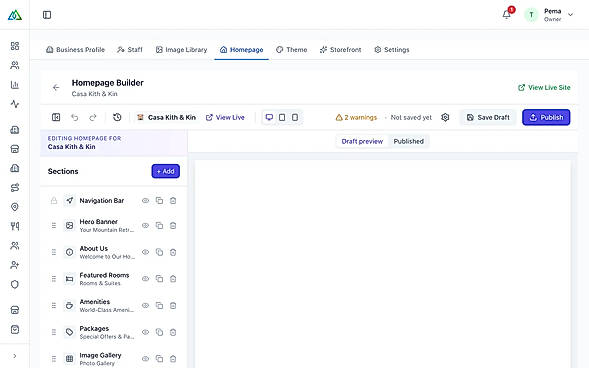
Task: Delete the Featured Rooms section
Action: (x=173, y=279)
